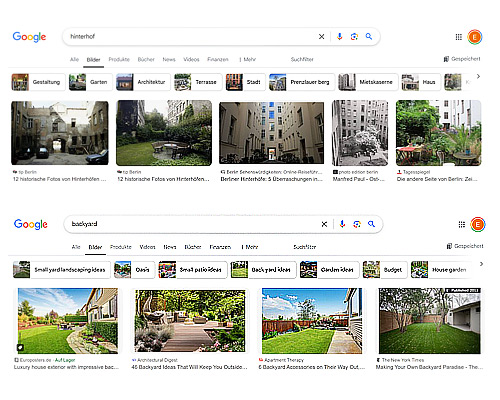Filter hinterhof images by Prenzlauer berg chip
The image size is (500, 400).
coord(302,82)
